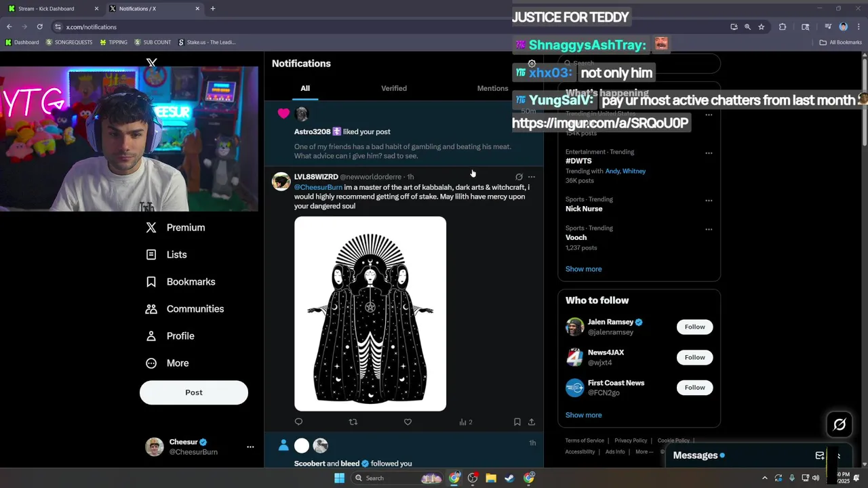Open Profile in the sidebar
The width and height of the screenshot is (868, 488).
(170, 336)
